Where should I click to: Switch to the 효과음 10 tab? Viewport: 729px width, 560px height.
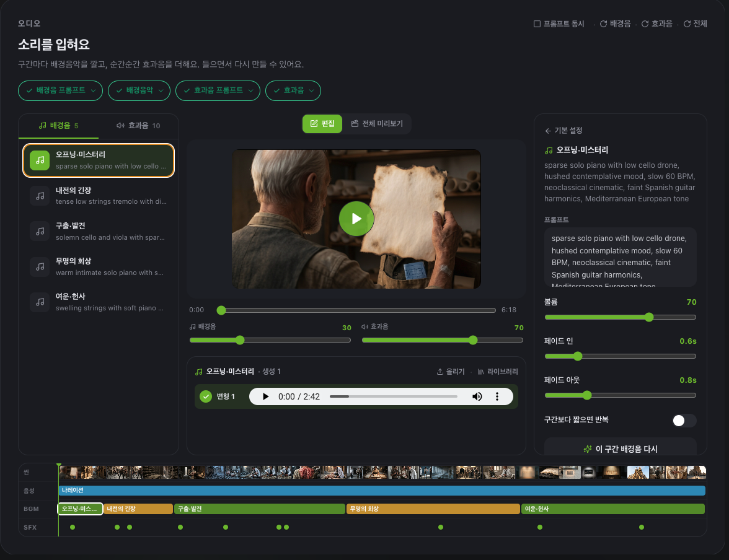tap(138, 126)
